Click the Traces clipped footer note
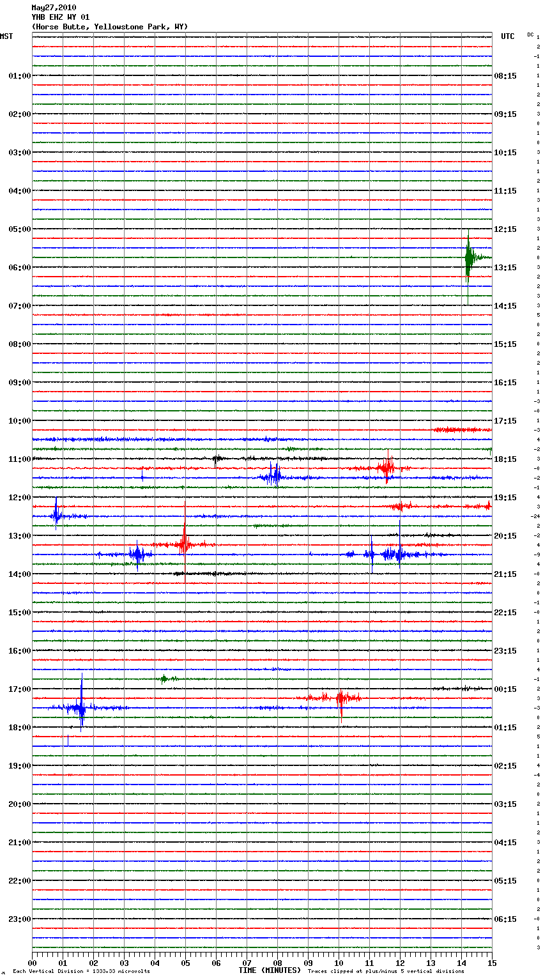The image size is (543, 980). pos(386,972)
